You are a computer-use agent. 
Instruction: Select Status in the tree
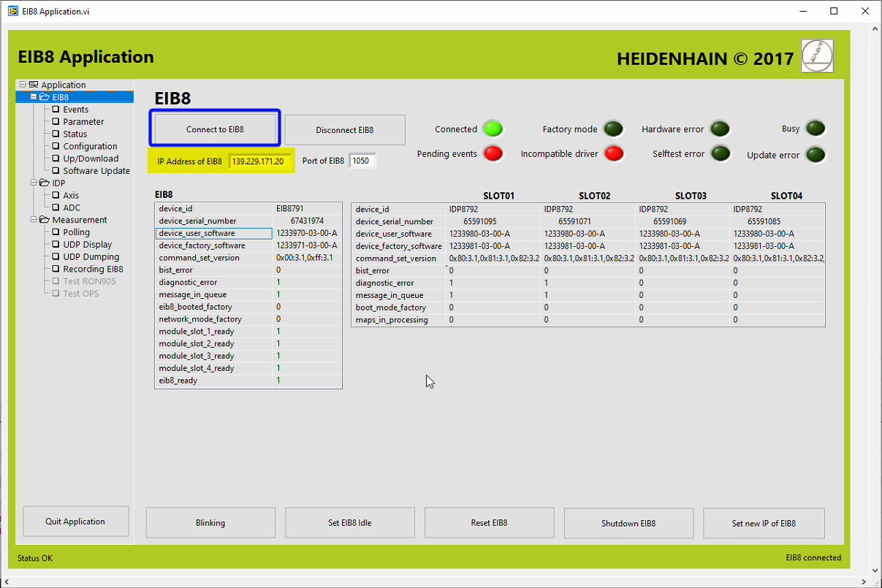tap(75, 134)
